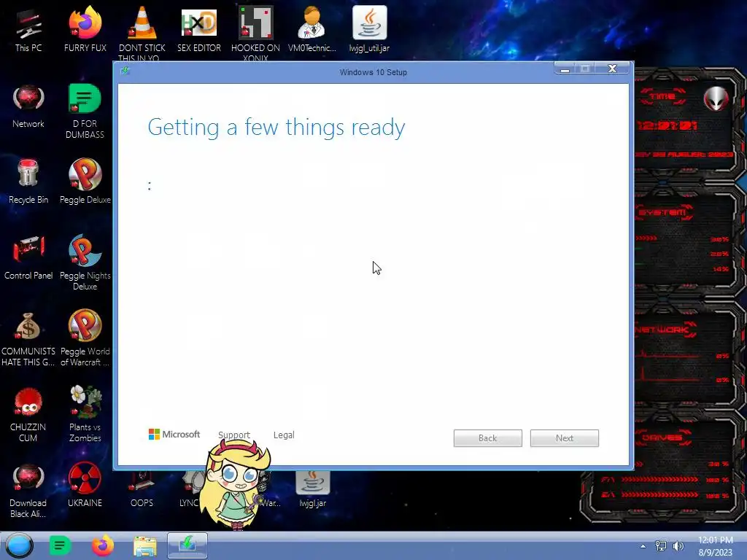
Task: Select the lwjgl_util.jar file icon
Action: (x=369, y=29)
